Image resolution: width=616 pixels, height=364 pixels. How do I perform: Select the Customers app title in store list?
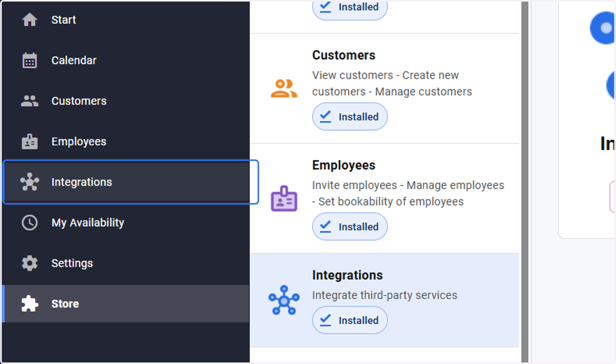click(344, 55)
